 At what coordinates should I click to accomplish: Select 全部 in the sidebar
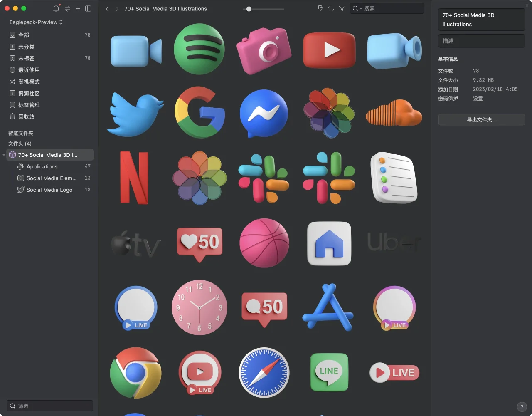coord(49,35)
